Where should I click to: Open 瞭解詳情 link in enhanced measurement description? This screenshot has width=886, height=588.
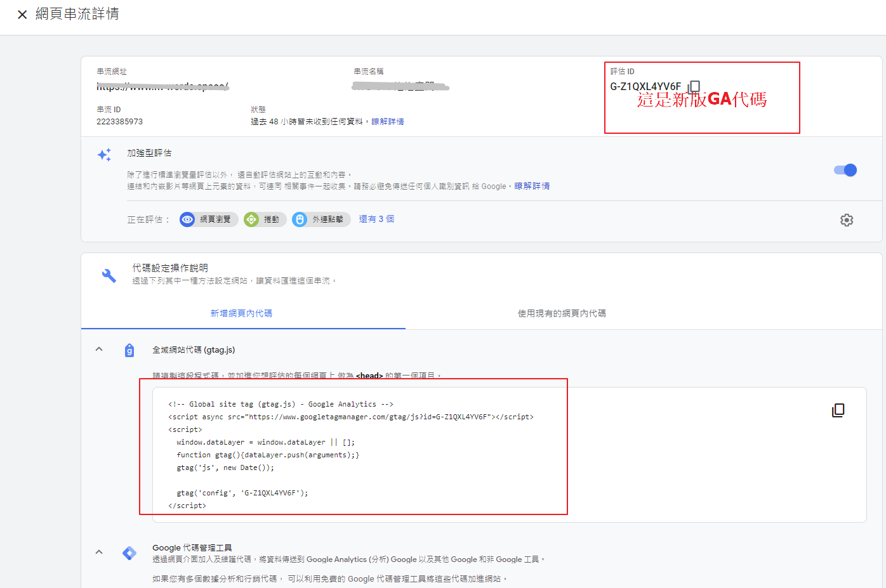click(532, 186)
